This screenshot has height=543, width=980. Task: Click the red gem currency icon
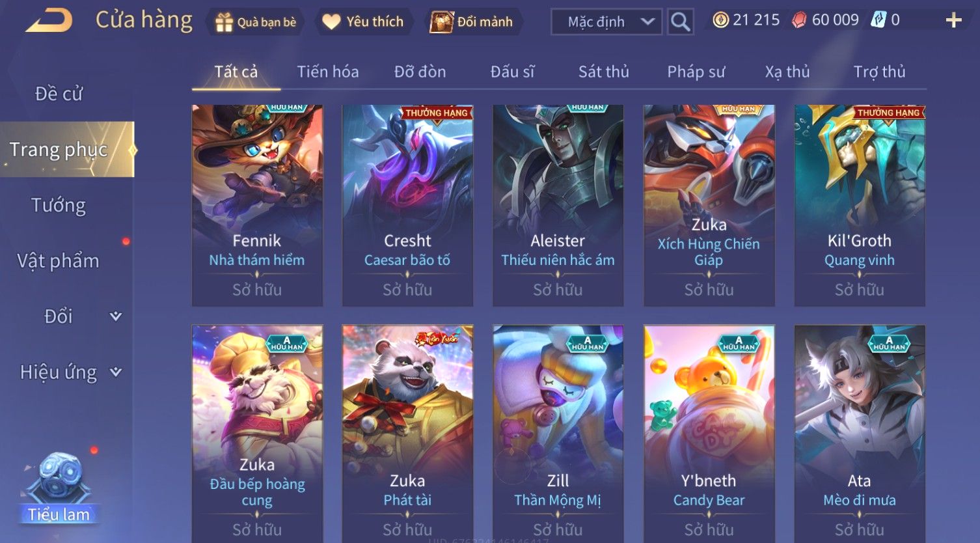[x=799, y=20]
